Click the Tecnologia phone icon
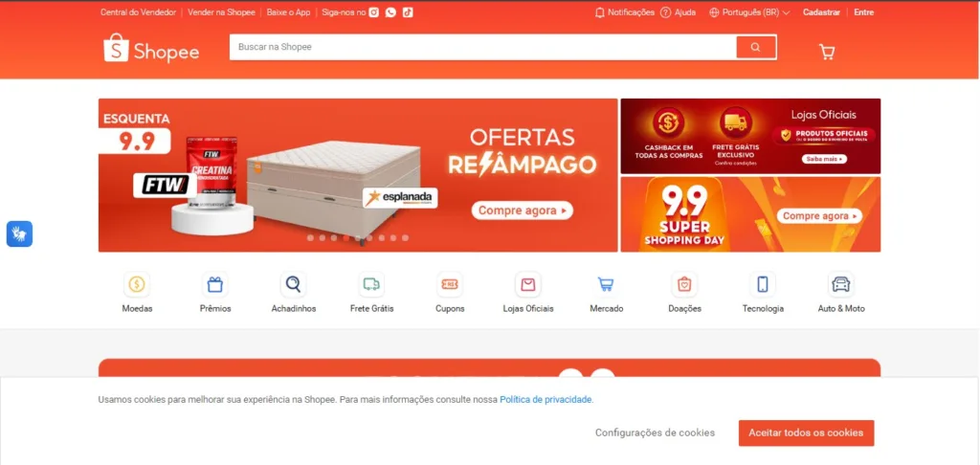This screenshot has height=465, width=980. (763, 284)
